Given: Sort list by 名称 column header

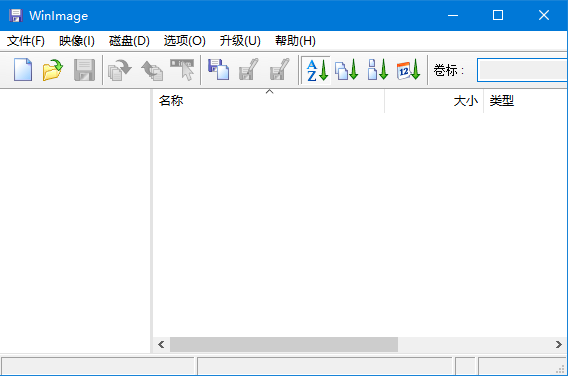Looking at the screenshot, I should tap(268, 101).
